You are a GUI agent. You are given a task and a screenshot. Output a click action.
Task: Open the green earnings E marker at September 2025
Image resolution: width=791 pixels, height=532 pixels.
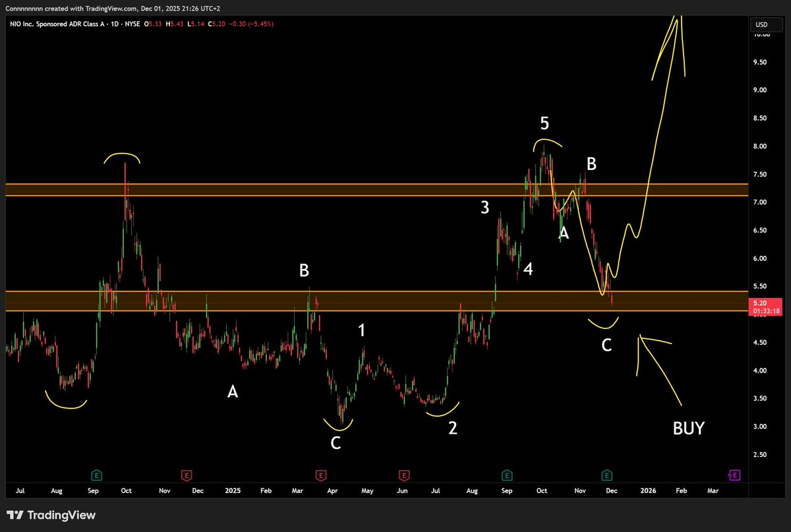pos(506,475)
